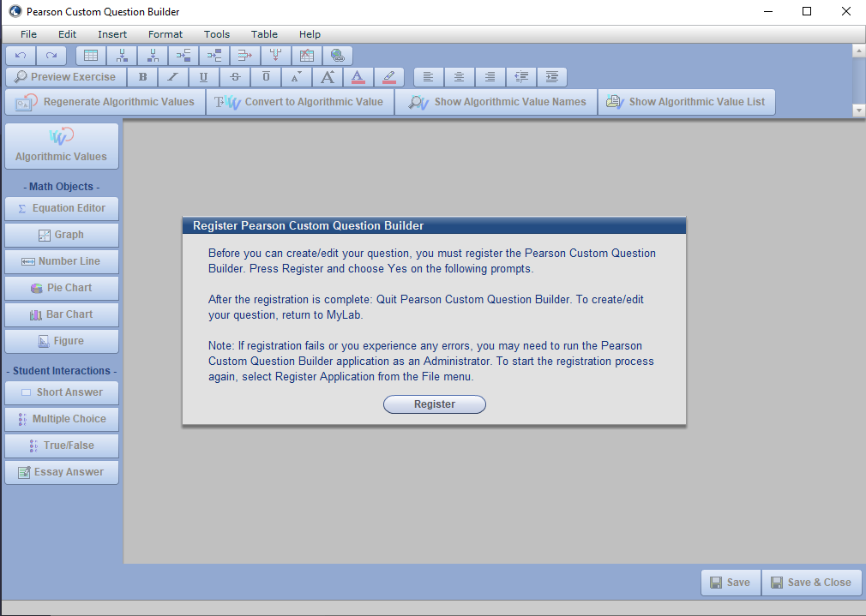Screen dimensions: 866x616
Task: Click Show Algorithmic Value List
Action: point(686,102)
